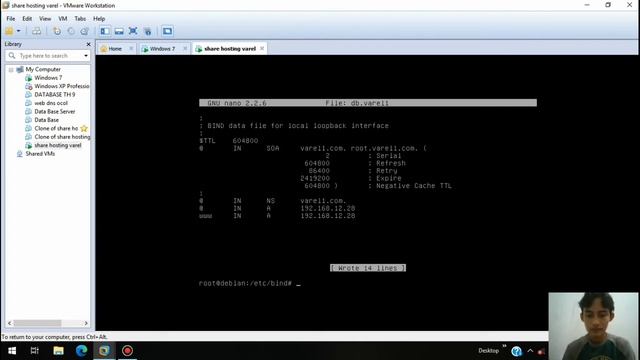Switch to Unity mode icon
The image size is (640, 360).
(147, 31)
